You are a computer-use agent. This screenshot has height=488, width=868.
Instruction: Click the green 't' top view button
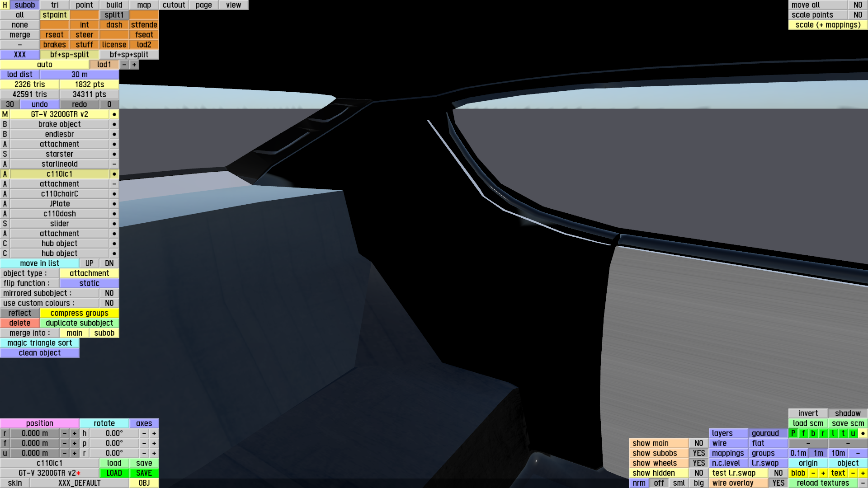pos(843,433)
